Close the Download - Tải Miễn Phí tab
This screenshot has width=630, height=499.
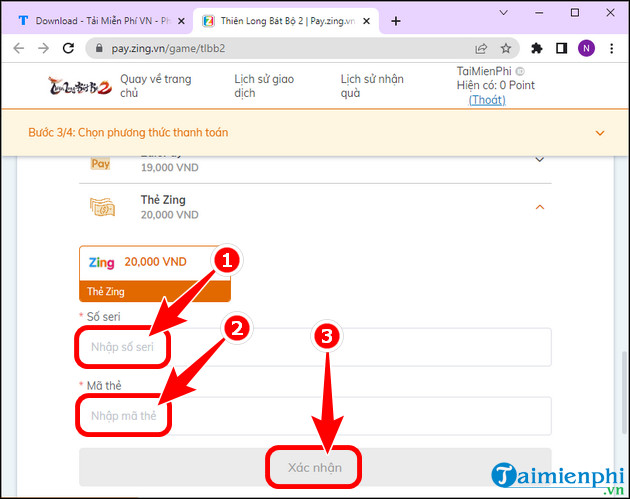tap(181, 21)
